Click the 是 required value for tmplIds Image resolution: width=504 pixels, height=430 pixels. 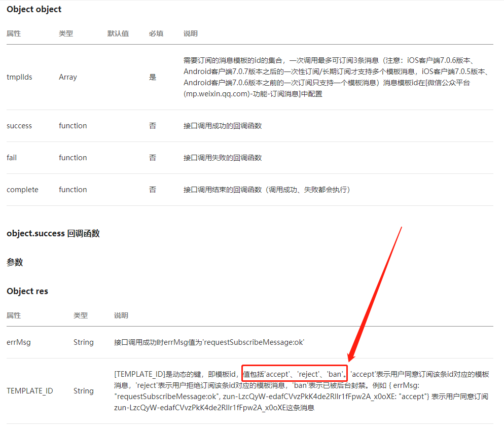tap(152, 77)
